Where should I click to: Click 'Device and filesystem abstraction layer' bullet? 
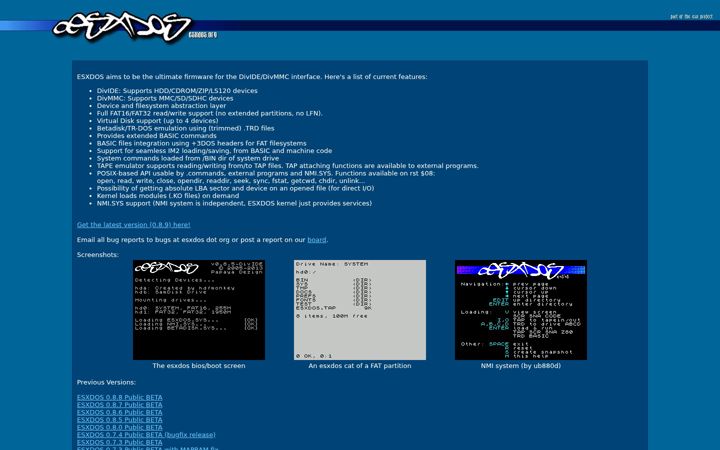click(x=161, y=106)
